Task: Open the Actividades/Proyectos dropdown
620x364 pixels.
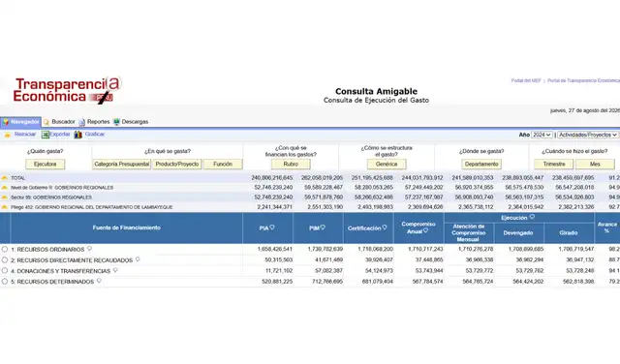Action: (588, 135)
